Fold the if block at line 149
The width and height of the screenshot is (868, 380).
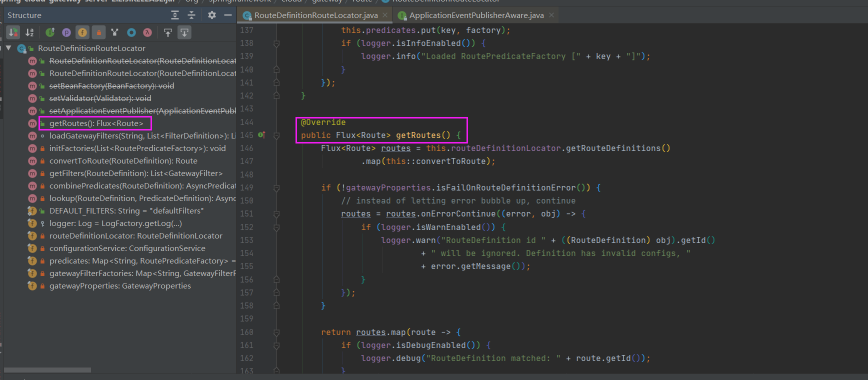[x=276, y=188]
